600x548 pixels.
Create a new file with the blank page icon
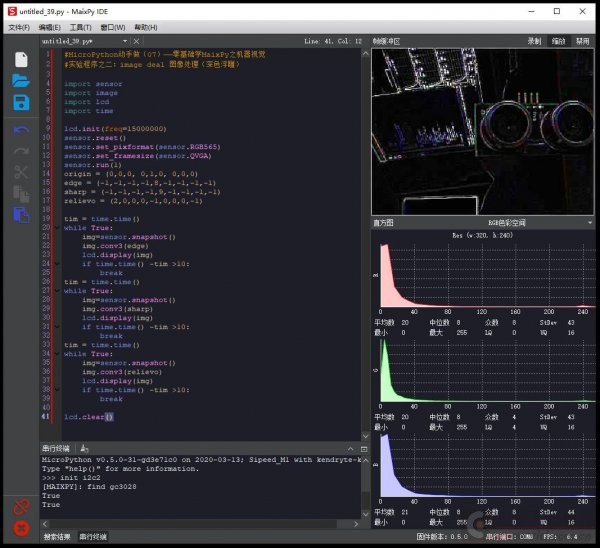coord(21,60)
